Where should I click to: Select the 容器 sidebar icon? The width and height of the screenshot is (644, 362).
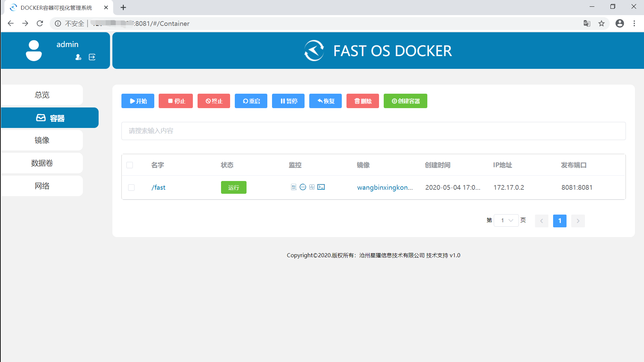tap(40, 118)
